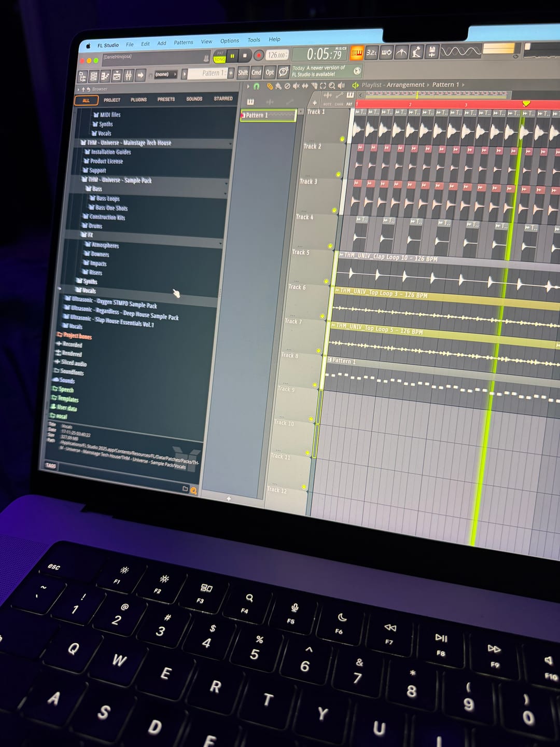Image resolution: width=560 pixels, height=747 pixels.
Task: Click the orange search icon below browser
Action: click(193, 490)
